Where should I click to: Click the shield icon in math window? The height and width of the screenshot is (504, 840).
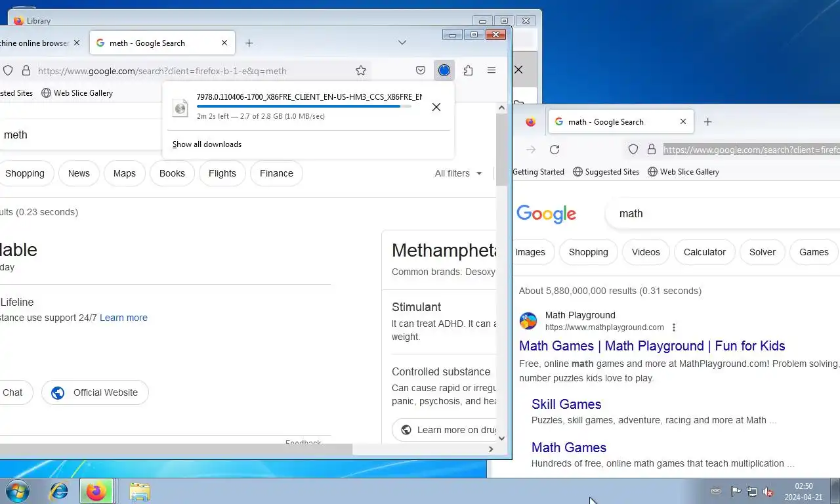coord(633,150)
